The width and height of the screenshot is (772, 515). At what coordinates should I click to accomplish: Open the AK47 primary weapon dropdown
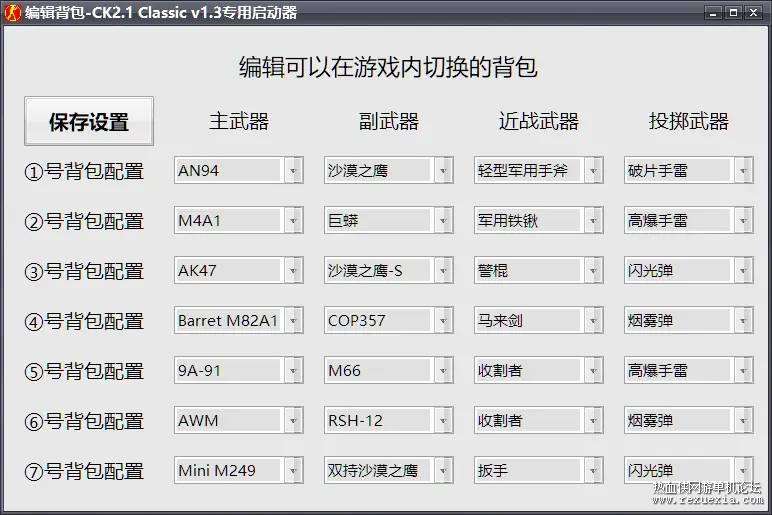(238, 270)
